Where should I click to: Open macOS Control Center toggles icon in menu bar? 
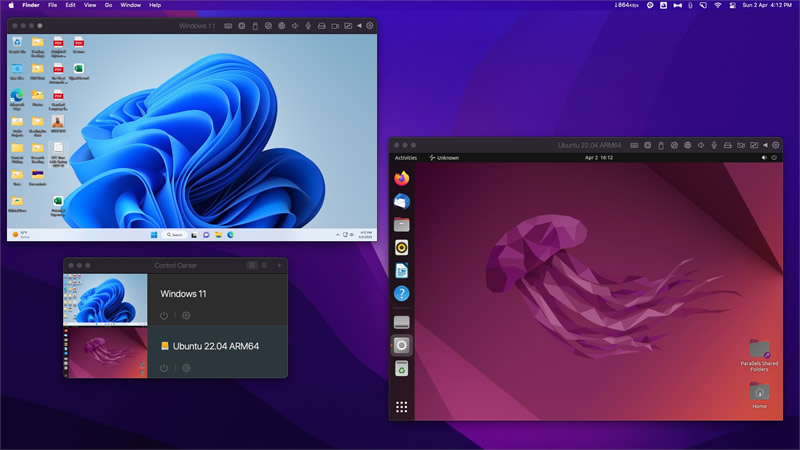coord(732,5)
